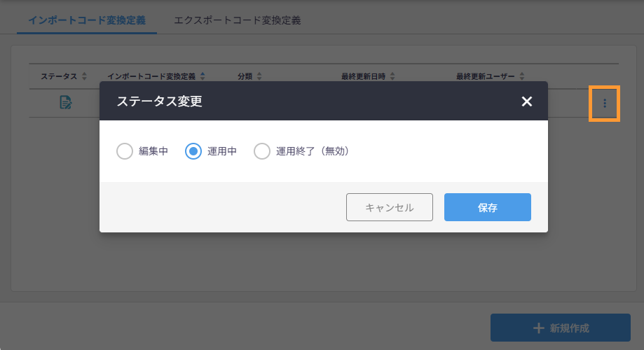
Task: Switch to the インポートコード変換定義 tab
Action: pyautogui.click(x=87, y=20)
